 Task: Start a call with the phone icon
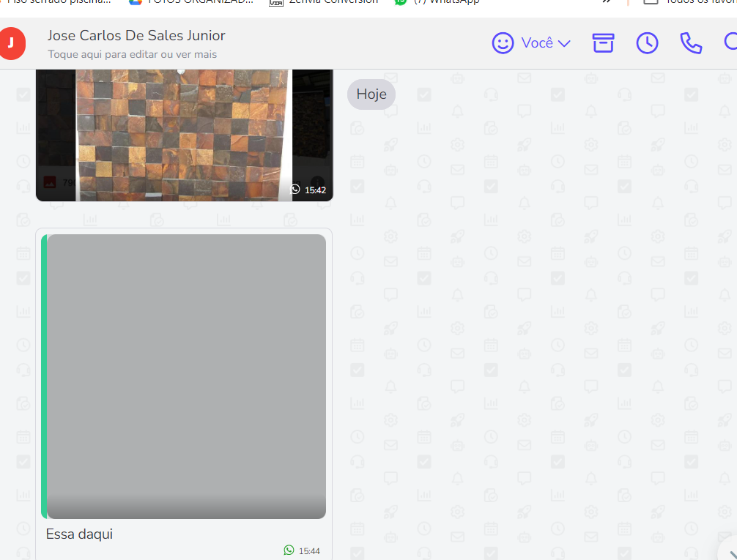(x=691, y=43)
